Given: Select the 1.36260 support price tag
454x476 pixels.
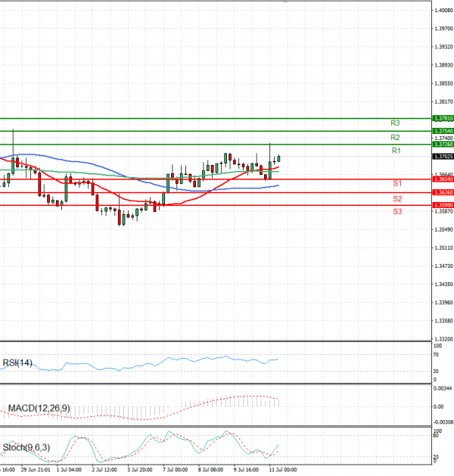Looking at the screenshot, I should tap(443, 192).
